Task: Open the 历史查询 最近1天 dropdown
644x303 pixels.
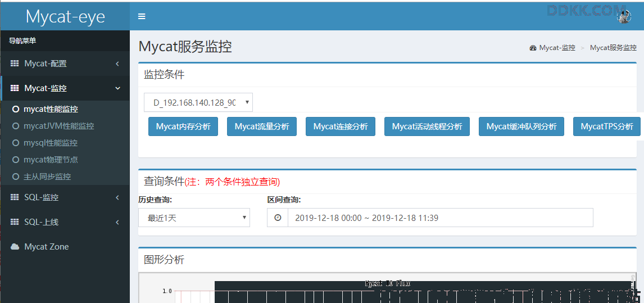Action: click(194, 218)
